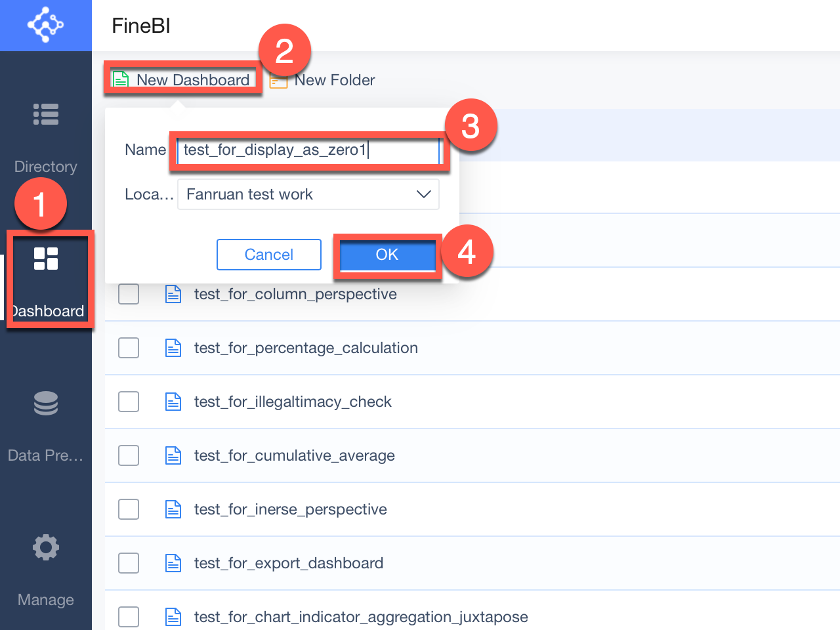Open the Manage settings gear icon
The height and width of the screenshot is (630, 840).
coord(45,547)
